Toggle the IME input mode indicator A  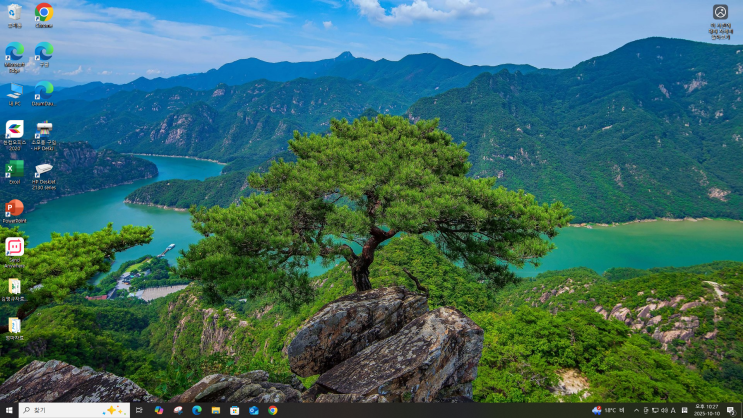coord(673,410)
